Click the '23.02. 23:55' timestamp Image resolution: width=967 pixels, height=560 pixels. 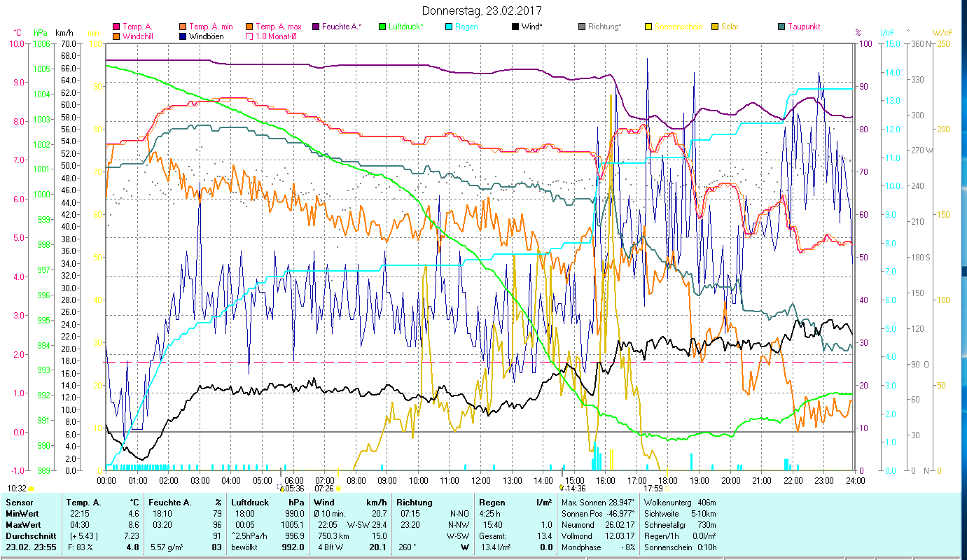click(x=31, y=547)
